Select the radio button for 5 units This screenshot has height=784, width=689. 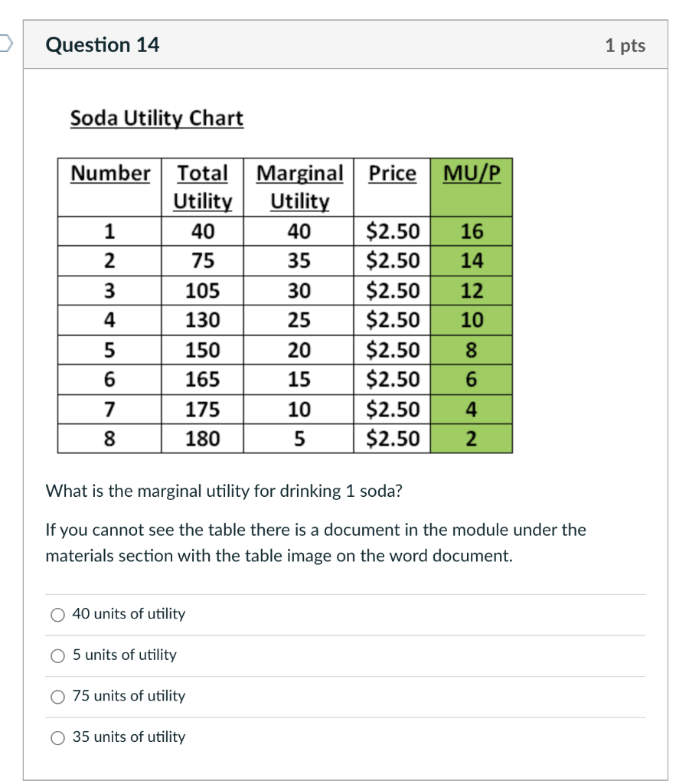pyautogui.click(x=57, y=655)
